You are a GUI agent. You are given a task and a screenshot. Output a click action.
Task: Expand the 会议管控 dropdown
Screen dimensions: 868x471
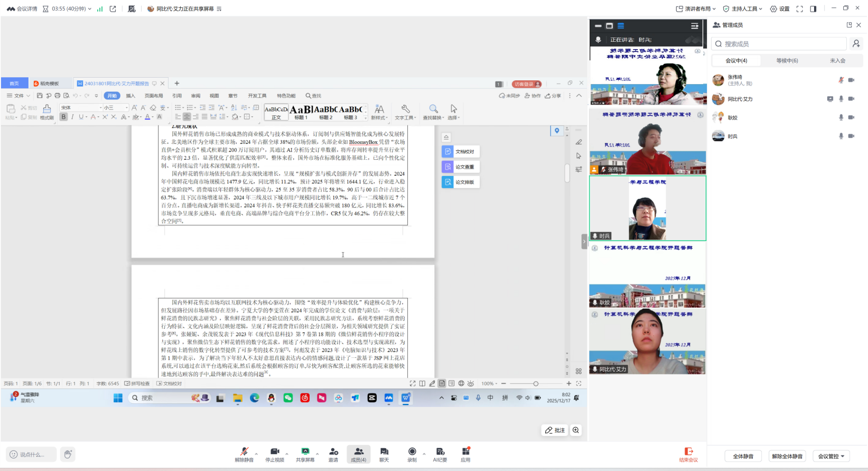(831, 456)
